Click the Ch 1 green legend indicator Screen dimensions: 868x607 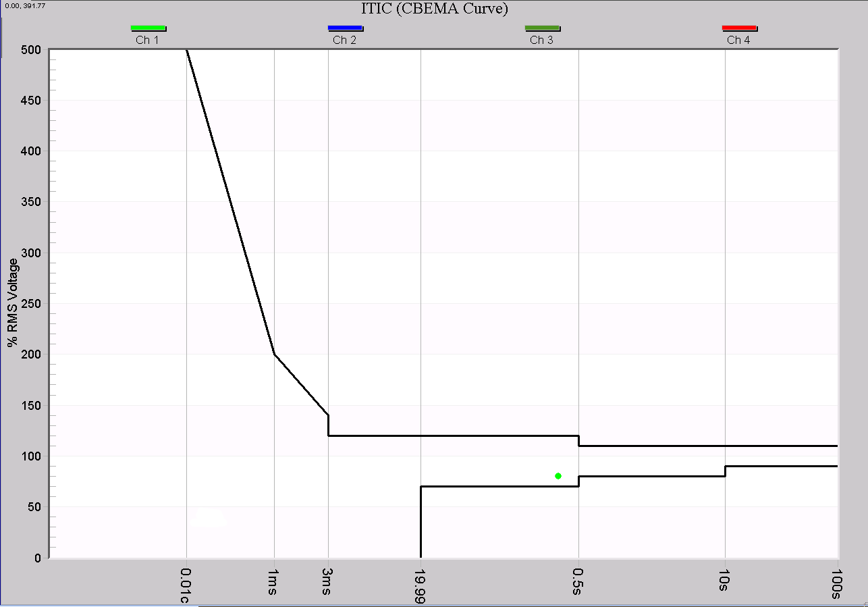148,28
